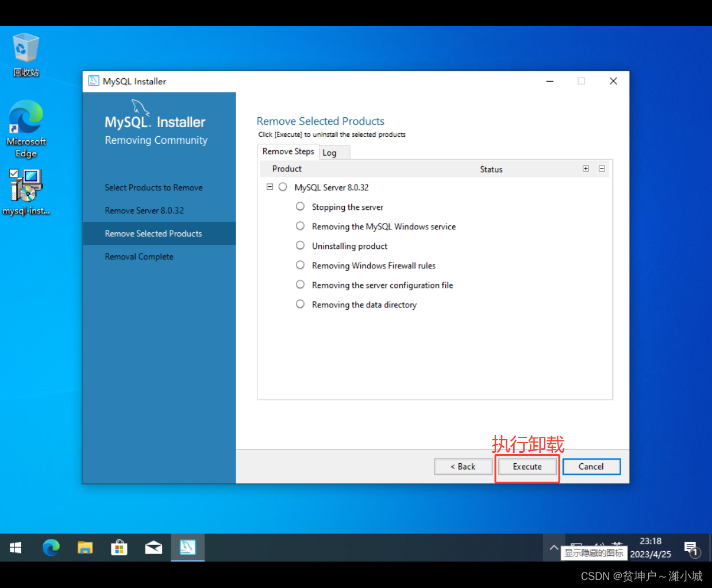712x588 pixels.
Task: Click the < Back button
Action: [x=463, y=467]
